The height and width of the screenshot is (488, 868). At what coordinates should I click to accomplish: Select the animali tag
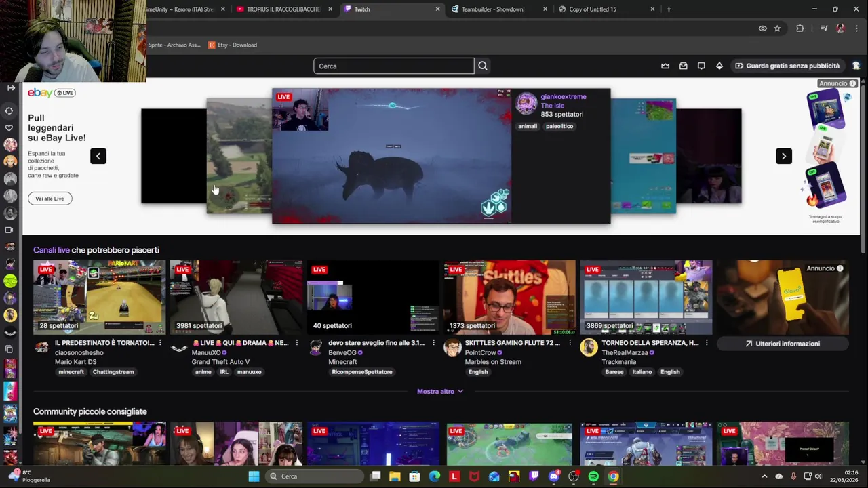528,126
